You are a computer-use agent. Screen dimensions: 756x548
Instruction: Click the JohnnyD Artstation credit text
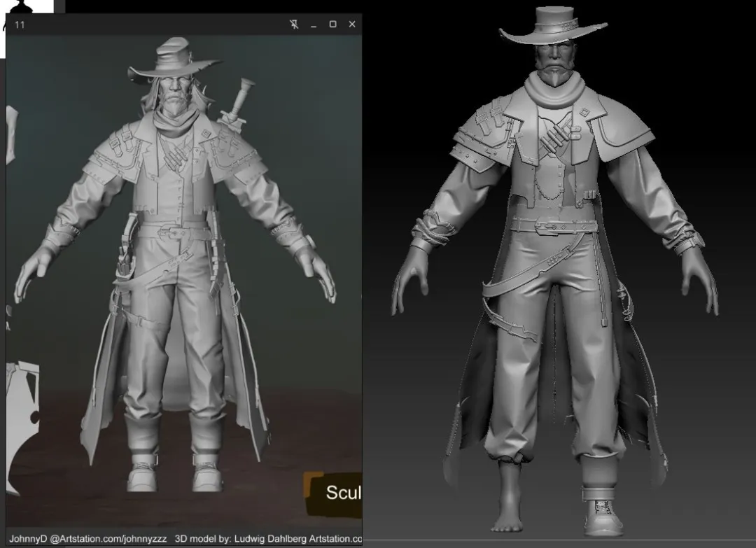pyautogui.click(x=88, y=538)
